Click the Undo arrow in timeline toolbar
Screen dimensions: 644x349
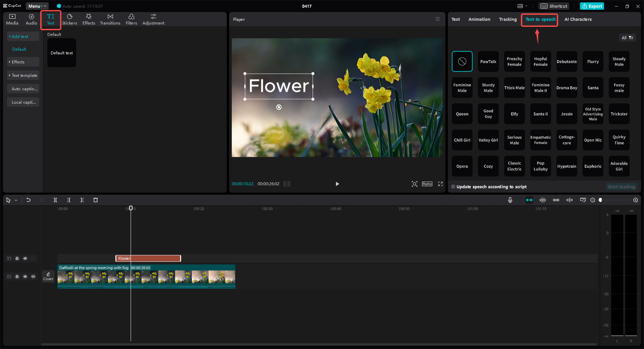29,200
